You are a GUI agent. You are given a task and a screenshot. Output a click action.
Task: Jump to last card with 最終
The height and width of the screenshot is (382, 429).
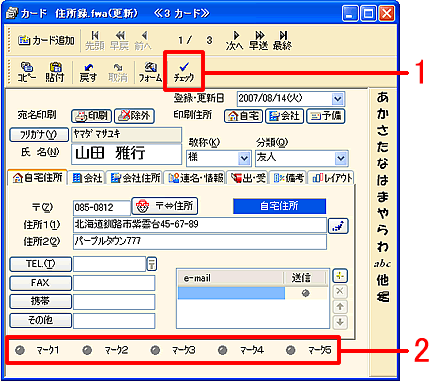click(x=282, y=40)
